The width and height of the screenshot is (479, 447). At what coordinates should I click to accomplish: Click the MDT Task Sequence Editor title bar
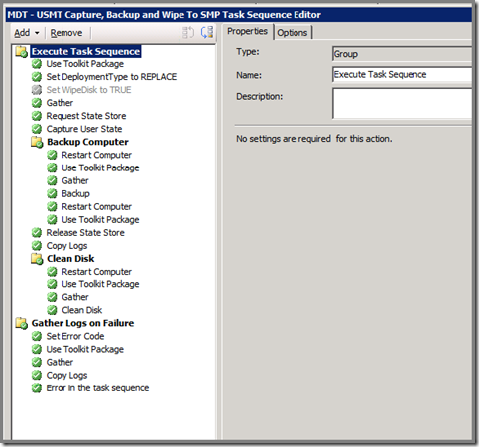239,15
